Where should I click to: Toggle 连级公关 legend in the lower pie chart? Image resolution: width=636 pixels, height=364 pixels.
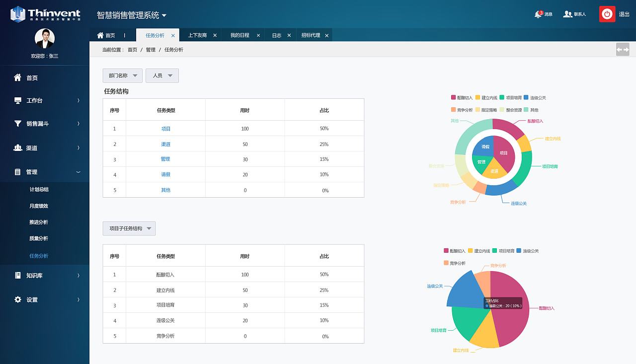(x=527, y=251)
